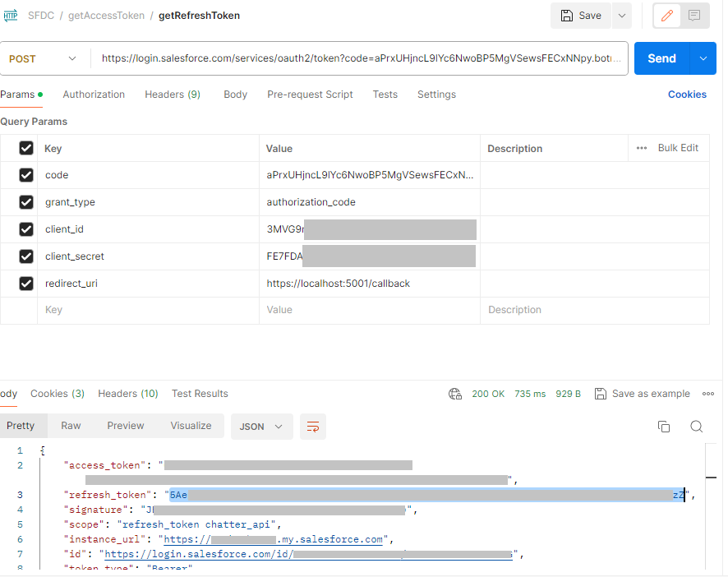Copy the response with copy icon
Image resolution: width=728 pixels, height=577 pixels.
point(664,427)
